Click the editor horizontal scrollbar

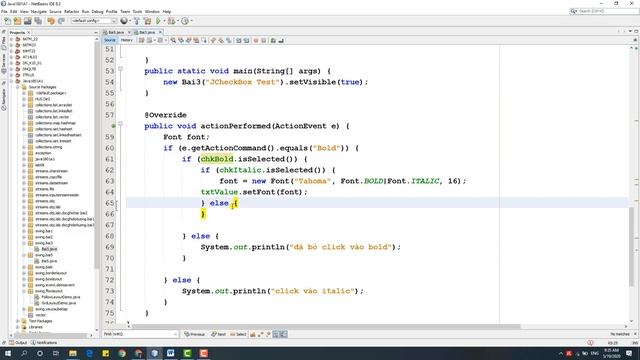(326, 327)
